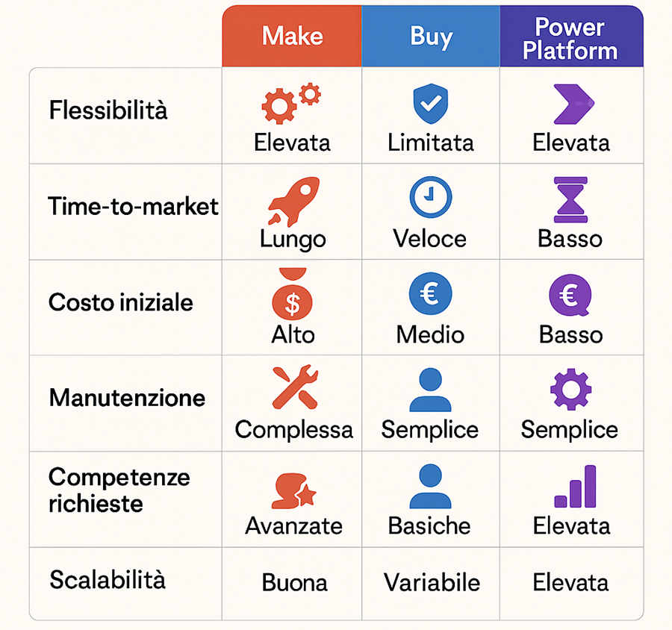Click the blue shield checkmark icon
This screenshot has height=630, width=672.
coord(430,104)
